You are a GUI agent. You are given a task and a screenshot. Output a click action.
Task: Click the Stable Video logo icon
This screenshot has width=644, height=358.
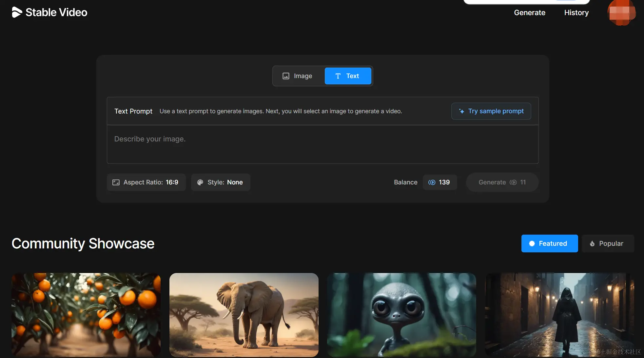(17, 12)
